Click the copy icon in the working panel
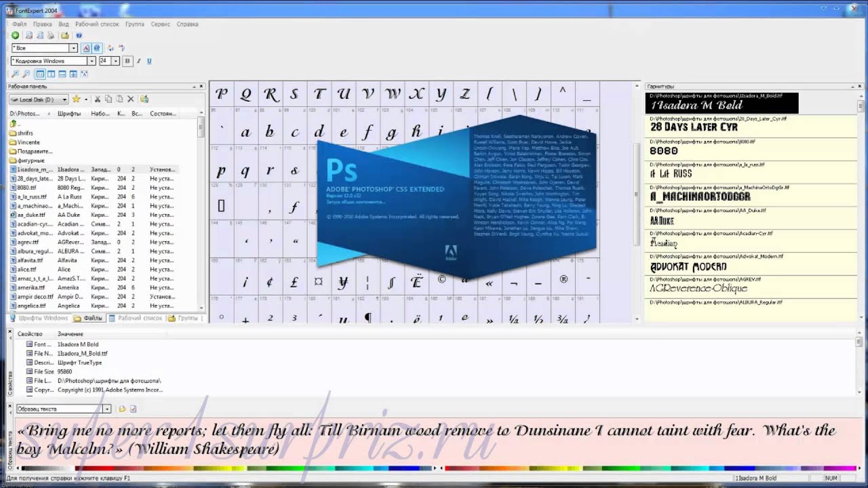The width and height of the screenshot is (868, 488). pos(108,99)
